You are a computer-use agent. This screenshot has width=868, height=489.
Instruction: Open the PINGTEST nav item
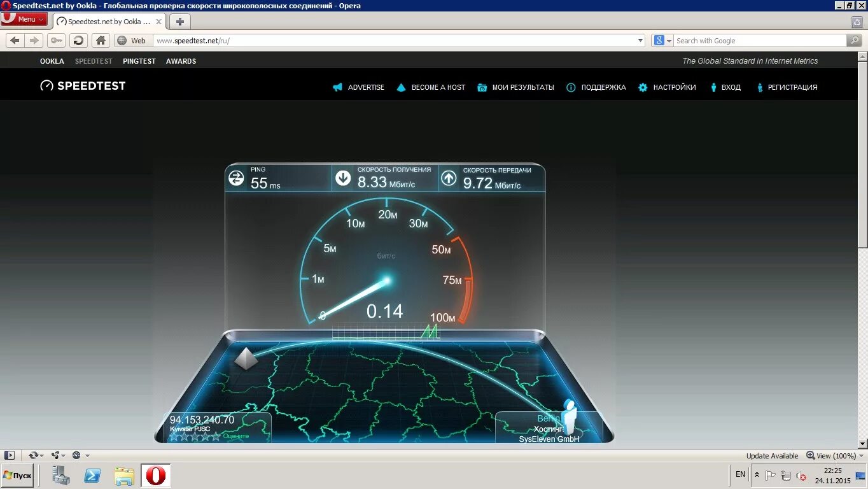(x=139, y=61)
